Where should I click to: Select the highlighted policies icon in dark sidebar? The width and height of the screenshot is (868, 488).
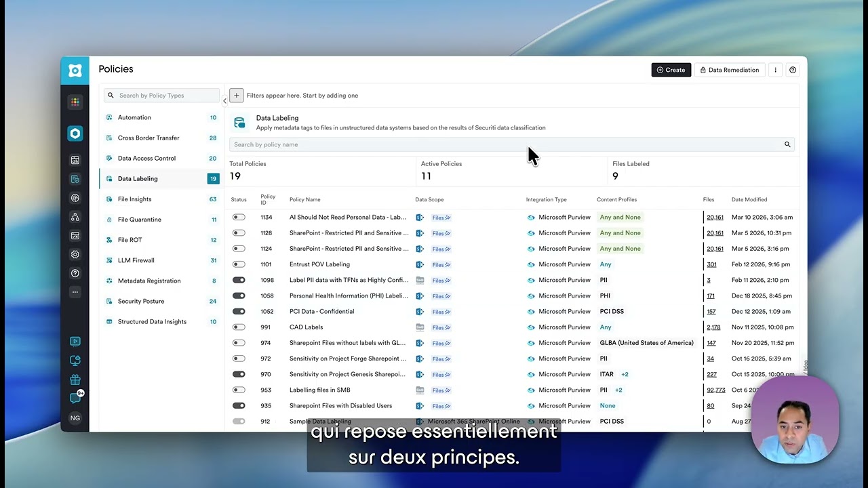click(75, 180)
